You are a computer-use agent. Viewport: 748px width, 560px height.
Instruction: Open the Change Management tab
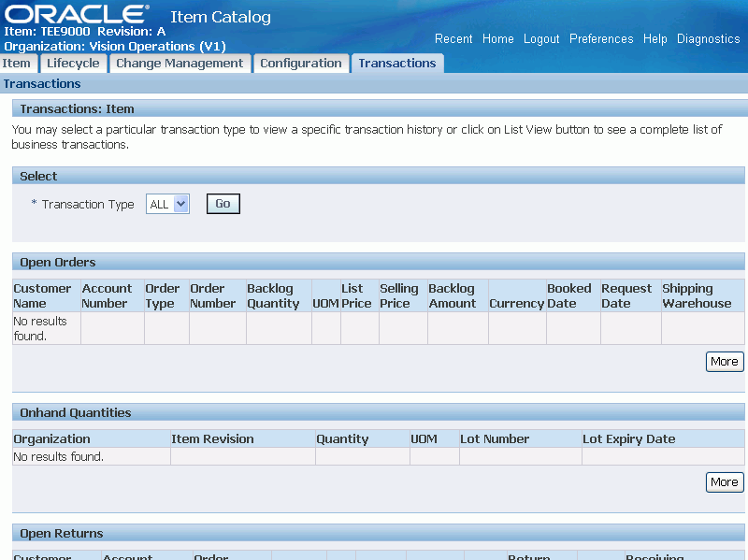pos(180,64)
